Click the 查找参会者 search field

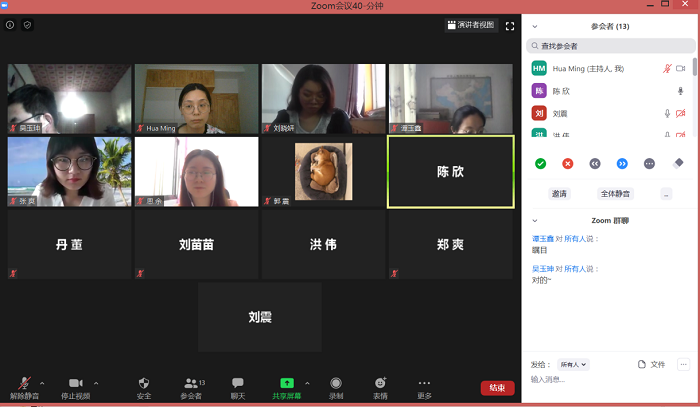[610, 46]
